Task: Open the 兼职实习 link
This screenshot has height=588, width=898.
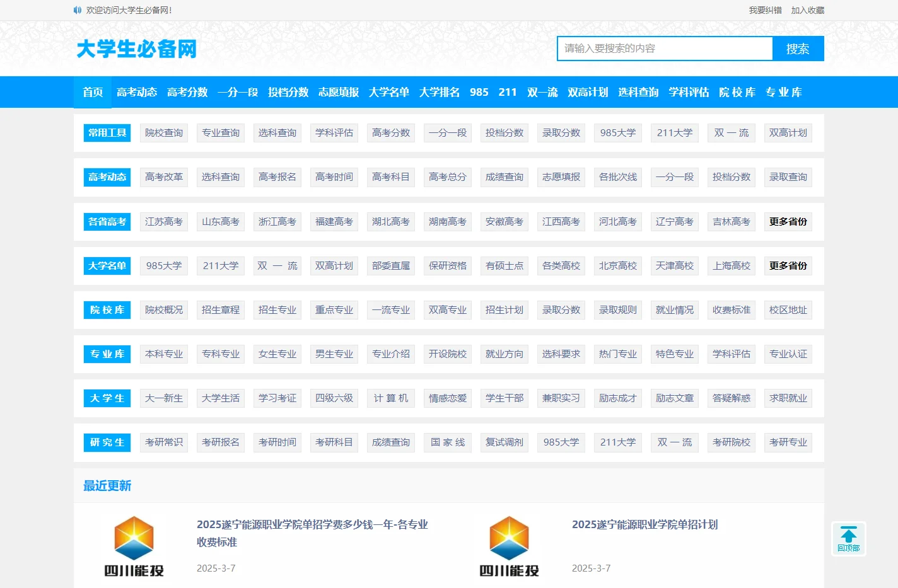Action: coord(561,398)
